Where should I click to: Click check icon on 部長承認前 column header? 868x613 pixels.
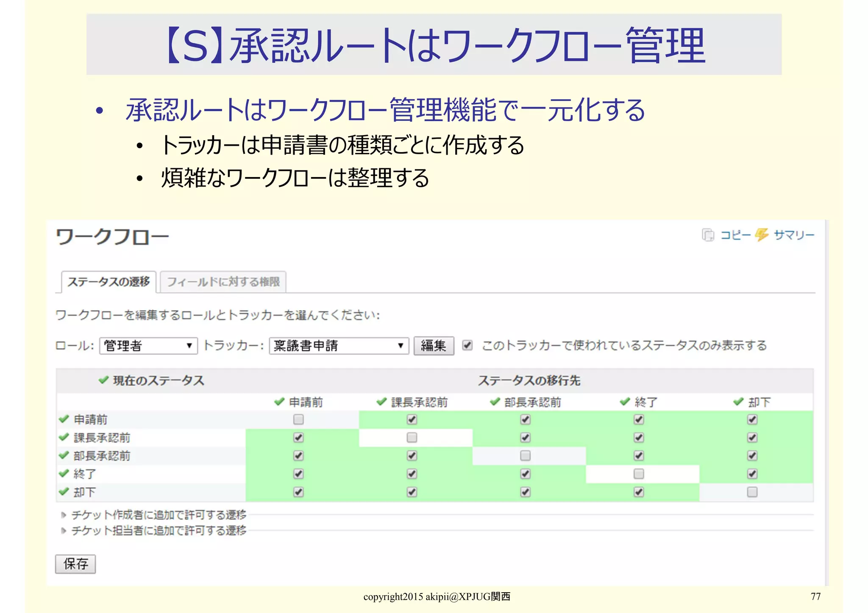[495, 402]
